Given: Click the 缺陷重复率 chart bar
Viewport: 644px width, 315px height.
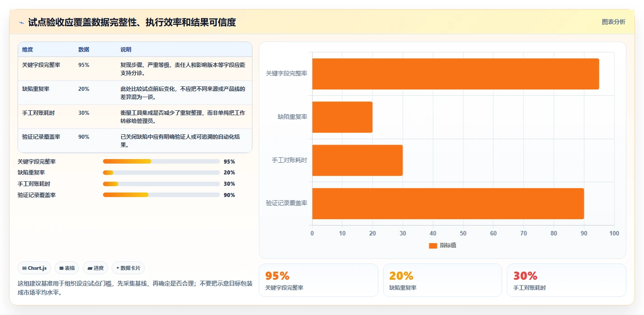Looking at the screenshot, I should tap(342, 117).
